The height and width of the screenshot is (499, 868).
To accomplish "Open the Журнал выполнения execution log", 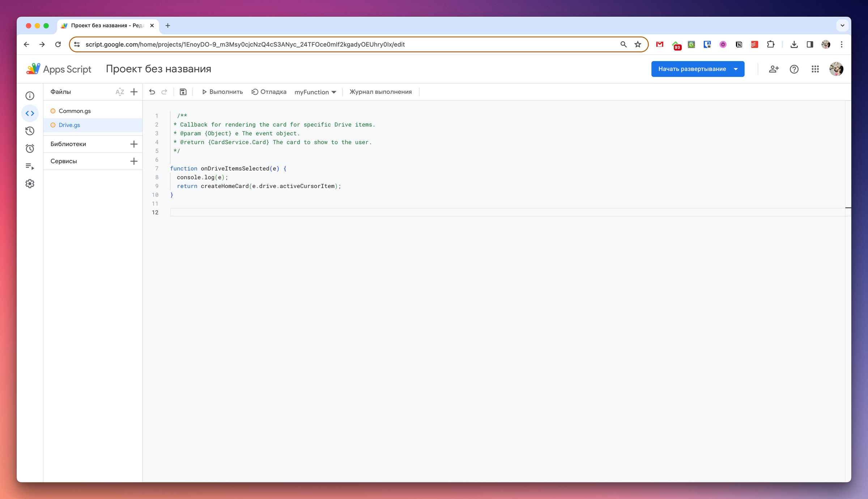I will [380, 92].
